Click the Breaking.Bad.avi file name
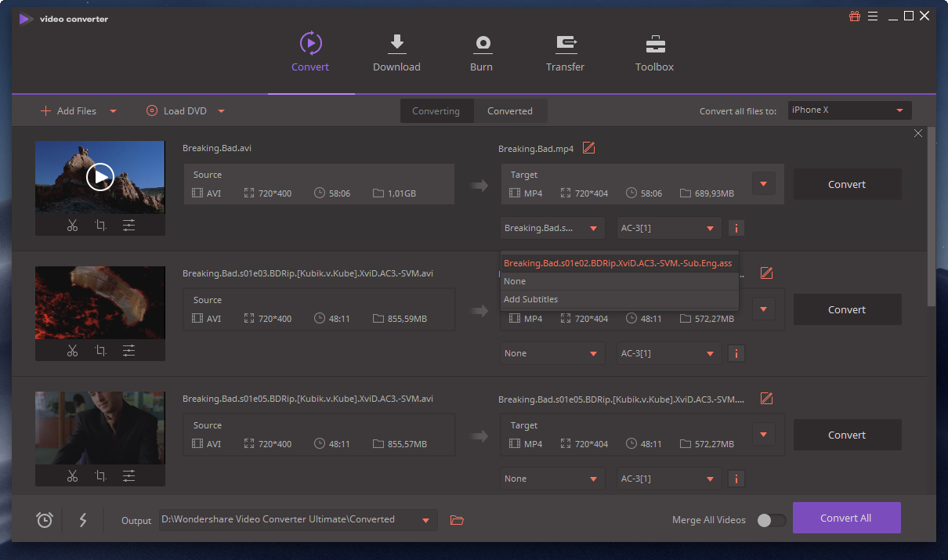This screenshot has width=948, height=560. pyautogui.click(x=217, y=148)
